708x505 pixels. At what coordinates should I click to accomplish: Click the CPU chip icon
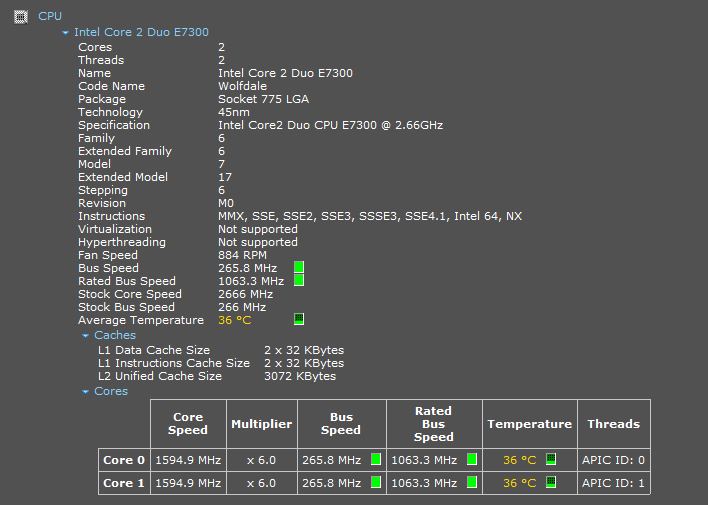[21, 17]
